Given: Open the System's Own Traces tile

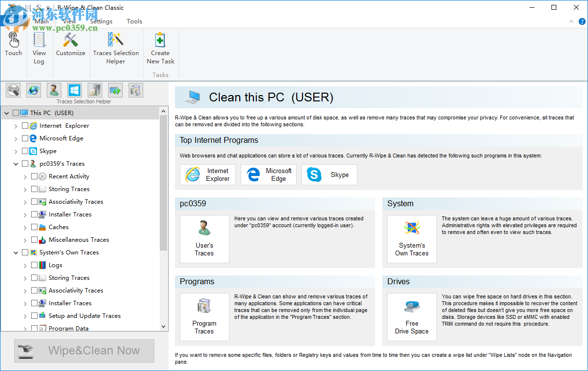Looking at the screenshot, I should (x=412, y=239).
